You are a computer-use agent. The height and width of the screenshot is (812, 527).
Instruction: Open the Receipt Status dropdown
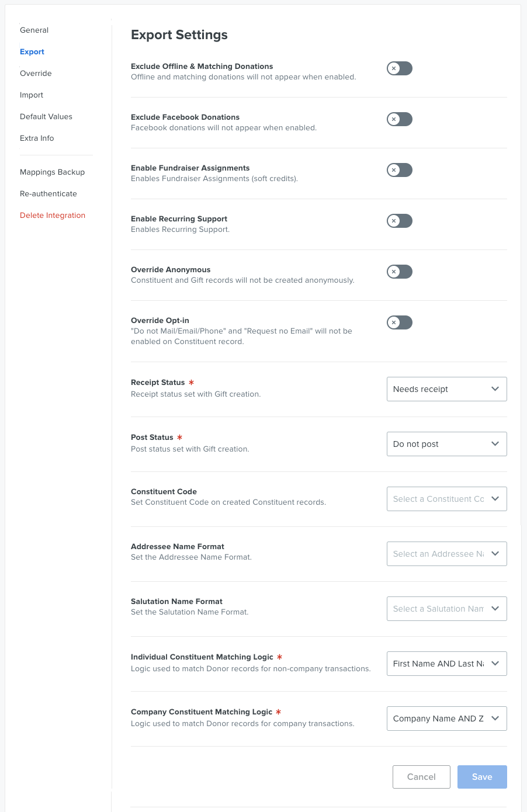(x=447, y=389)
